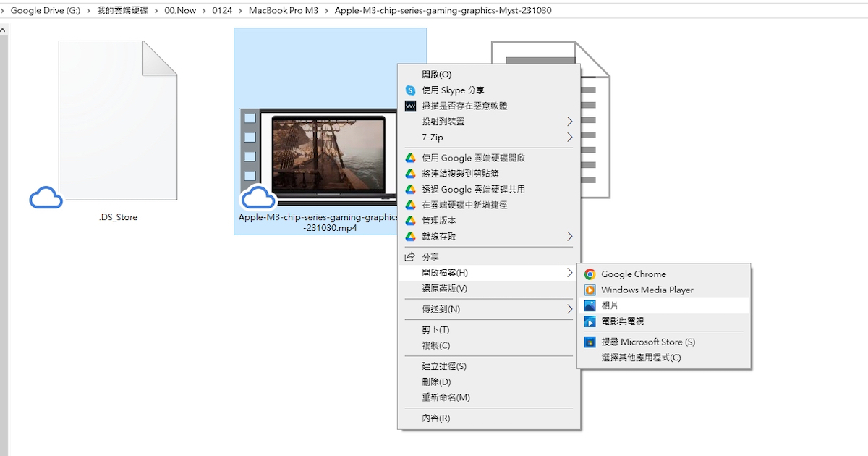Expand the 7-Zip submenu arrow
868x456 pixels.
point(569,138)
